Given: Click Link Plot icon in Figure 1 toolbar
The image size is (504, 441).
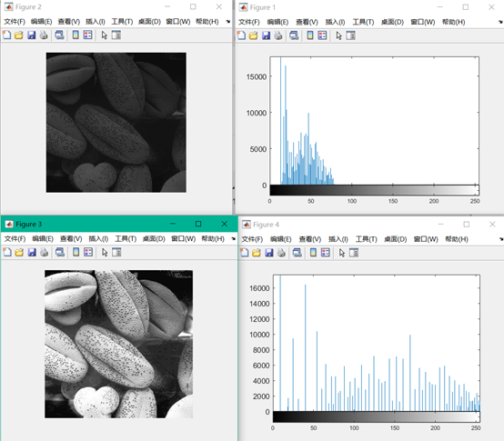Looking at the screenshot, I should [294, 35].
